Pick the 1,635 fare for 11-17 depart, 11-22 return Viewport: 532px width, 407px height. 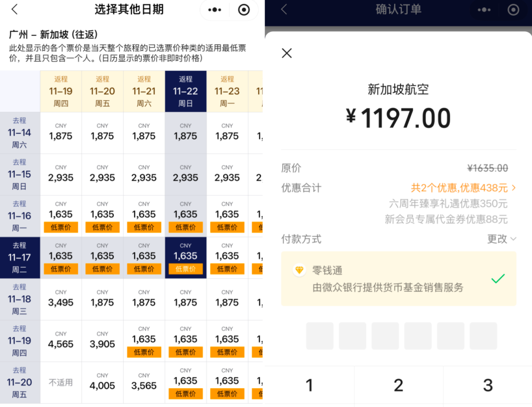[x=186, y=257]
